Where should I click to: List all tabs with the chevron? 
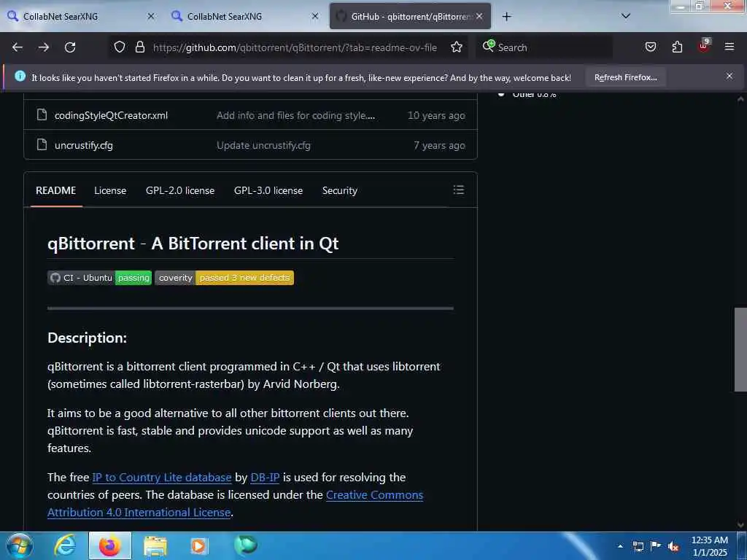pyautogui.click(x=626, y=16)
